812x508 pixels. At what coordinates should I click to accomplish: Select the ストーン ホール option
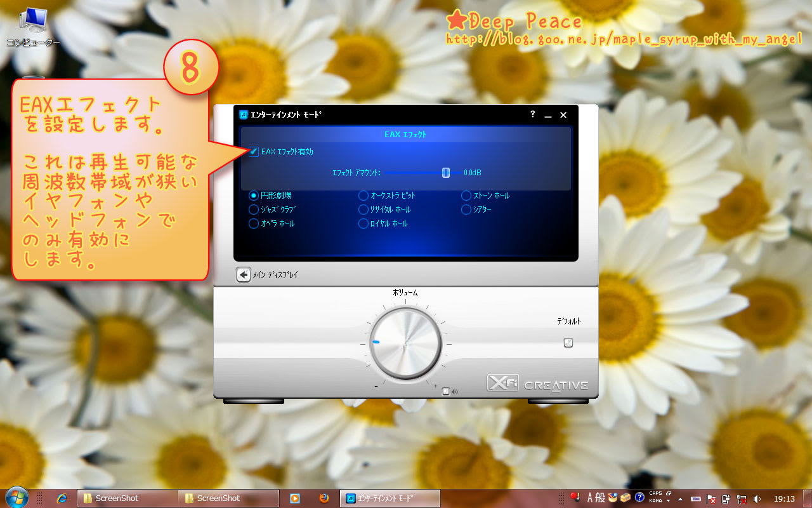pos(466,196)
